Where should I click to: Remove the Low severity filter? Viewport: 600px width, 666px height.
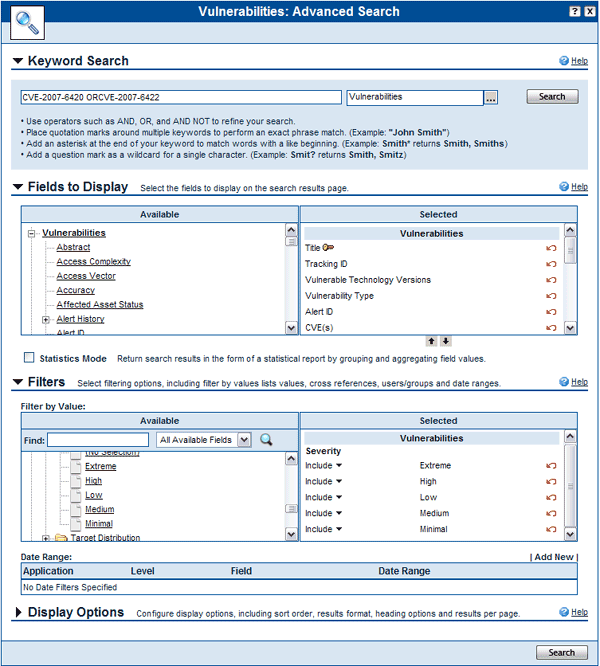[551, 498]
